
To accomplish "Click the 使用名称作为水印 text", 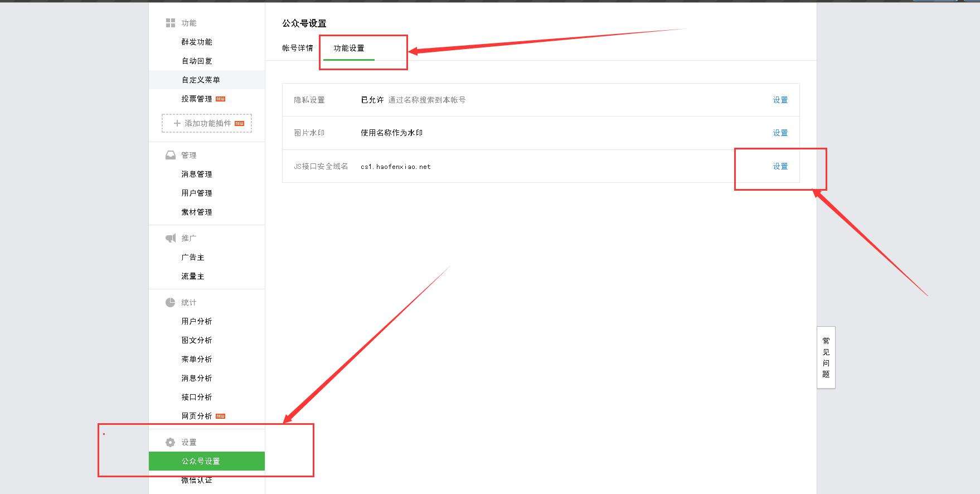I will (392, 133).
